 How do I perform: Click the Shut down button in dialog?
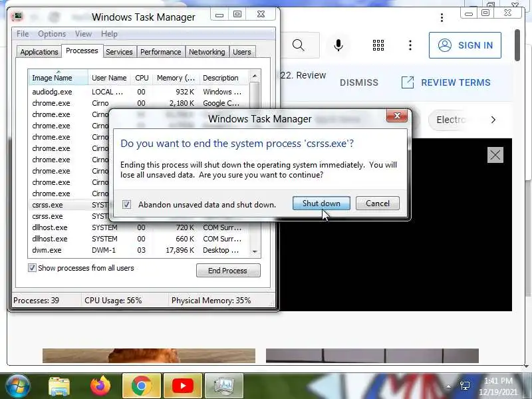321,203
